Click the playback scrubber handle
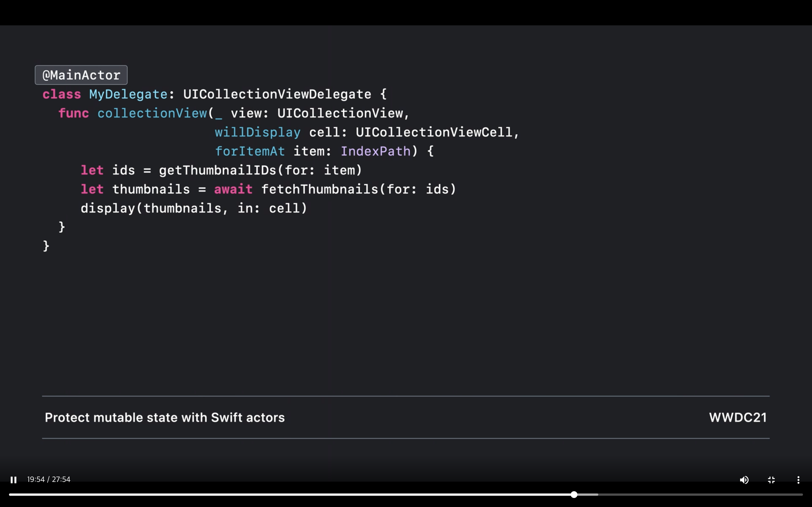The image size is (812, 507). coord(574,494)
